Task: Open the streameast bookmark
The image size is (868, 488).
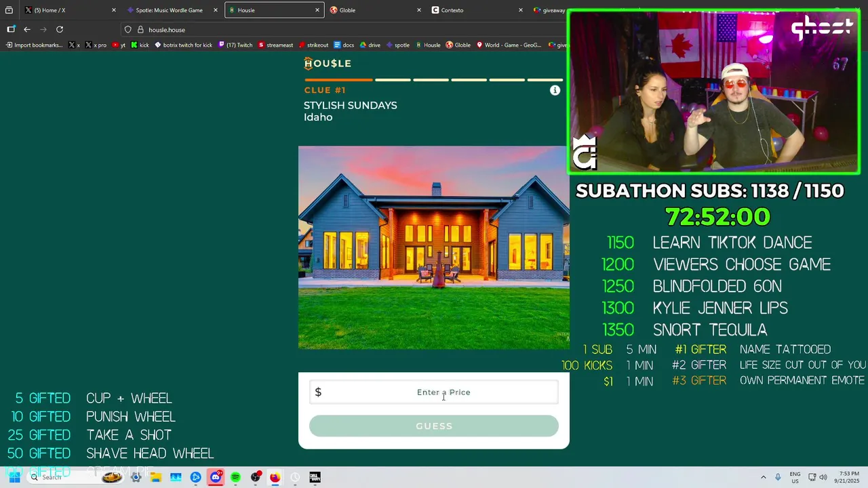Action: 276,45
